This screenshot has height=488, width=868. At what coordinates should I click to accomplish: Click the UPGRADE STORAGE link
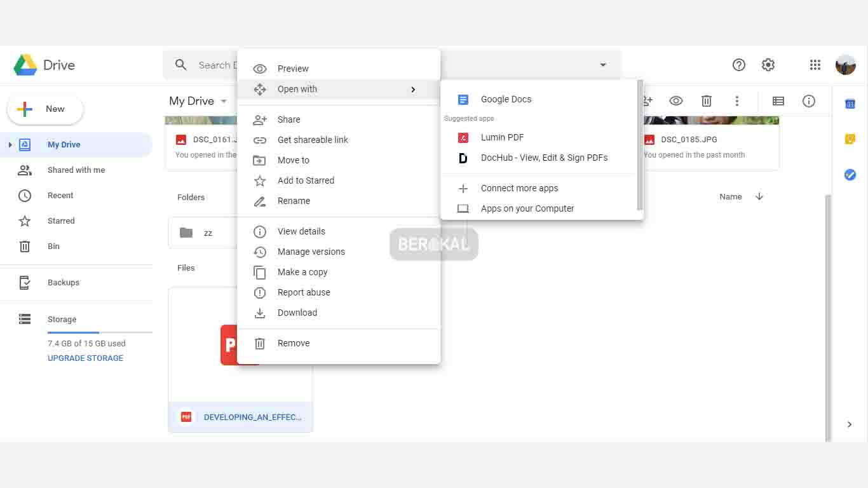(x=85, y=358)
